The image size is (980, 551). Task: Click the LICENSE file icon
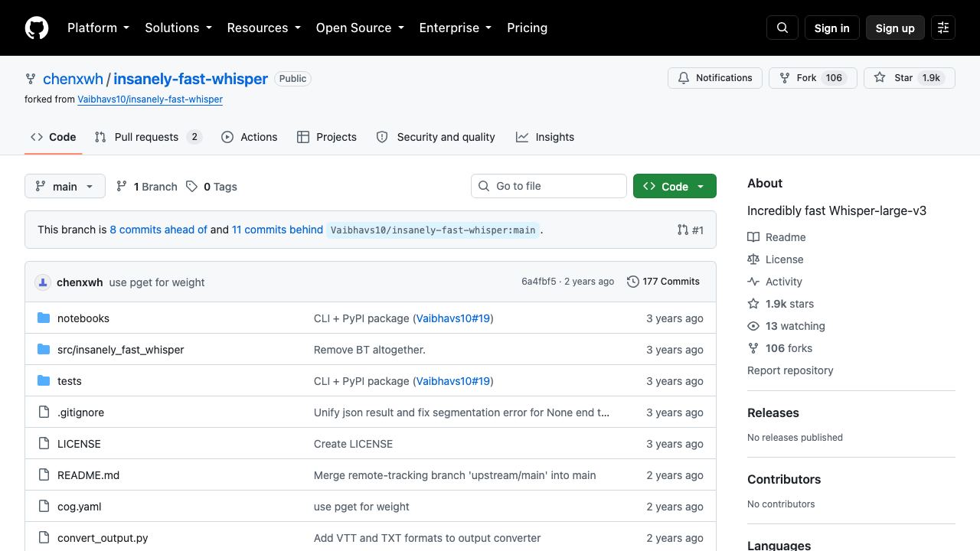[44, 444]
